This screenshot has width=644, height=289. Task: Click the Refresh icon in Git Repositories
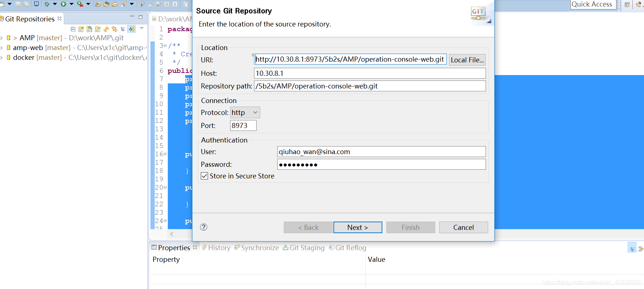click(x=106, y=29)
